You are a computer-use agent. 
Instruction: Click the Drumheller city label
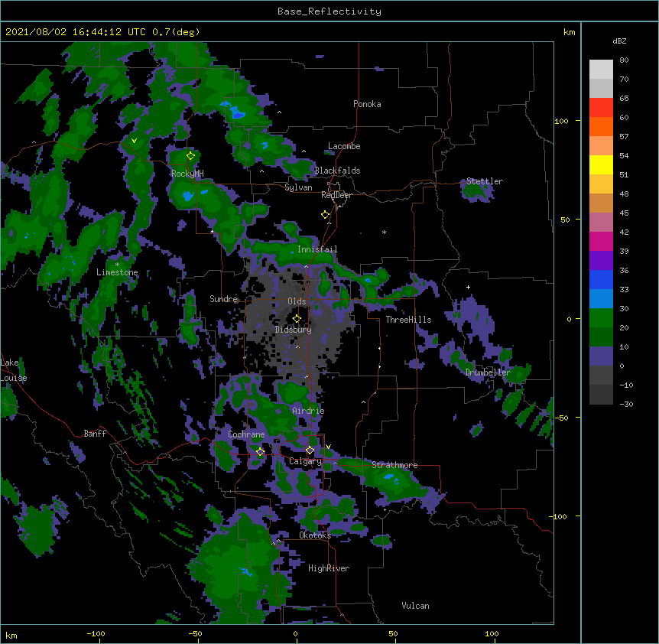coord(488,372)
